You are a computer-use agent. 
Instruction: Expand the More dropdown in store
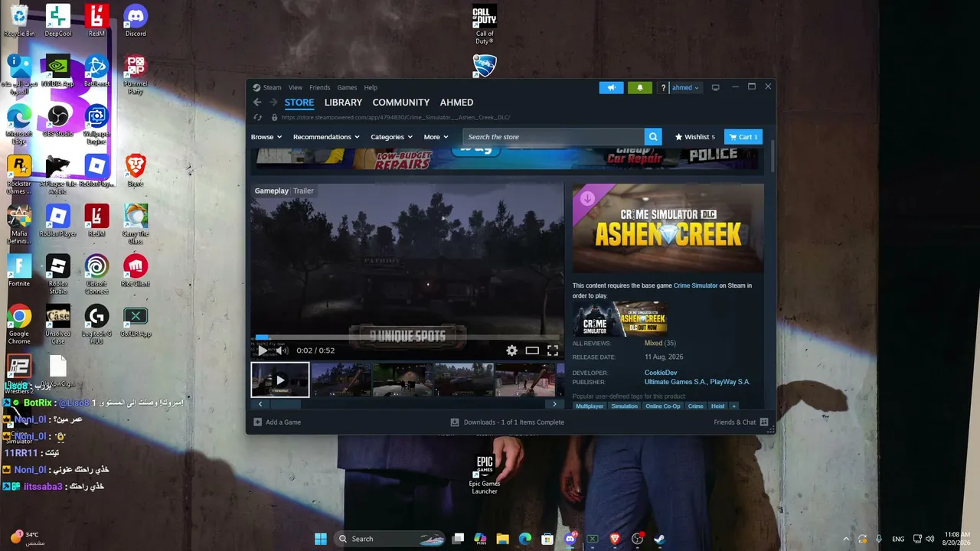tap(436, 137)
